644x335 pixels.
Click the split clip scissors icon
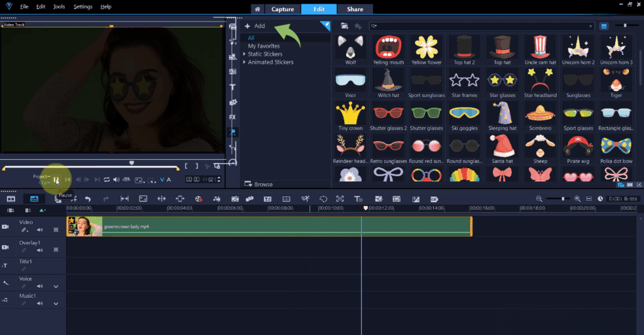tap(207, 166)
